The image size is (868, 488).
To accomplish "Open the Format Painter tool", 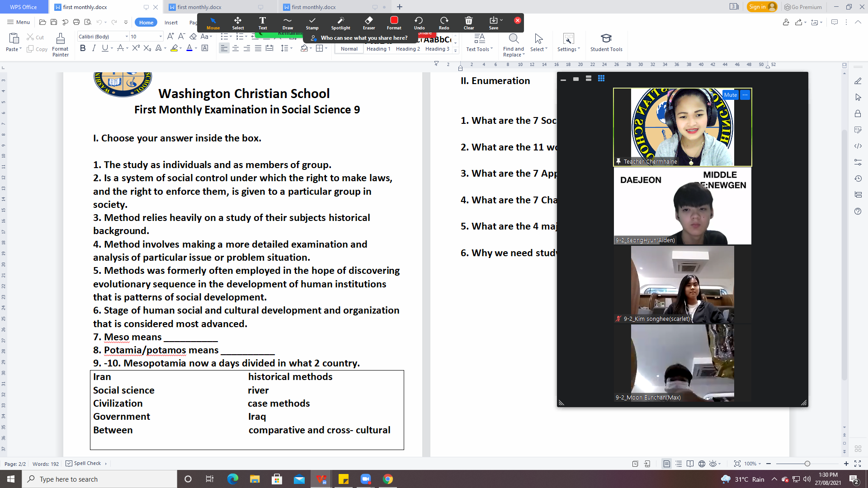I will (x=60, y=45).
